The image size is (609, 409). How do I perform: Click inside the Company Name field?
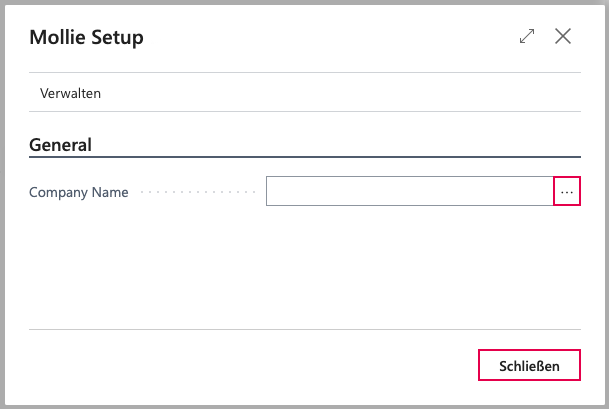click(410, 191)
